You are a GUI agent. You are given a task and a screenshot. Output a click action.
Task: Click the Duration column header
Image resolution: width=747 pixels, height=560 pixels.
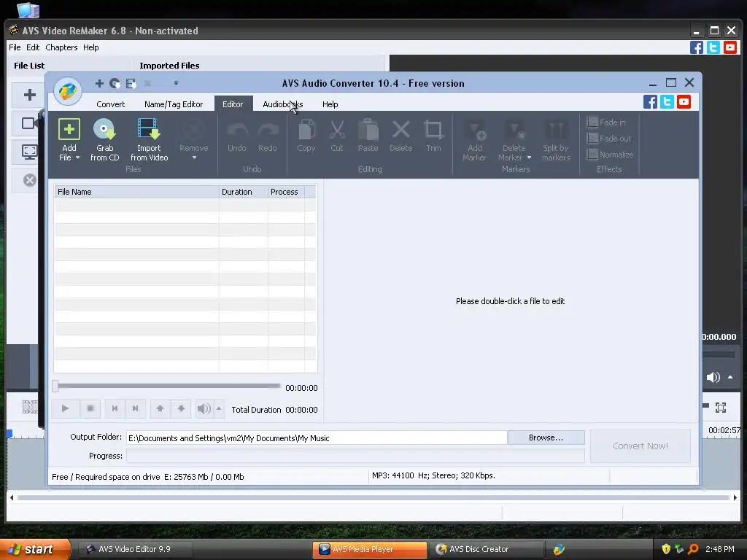244,192
